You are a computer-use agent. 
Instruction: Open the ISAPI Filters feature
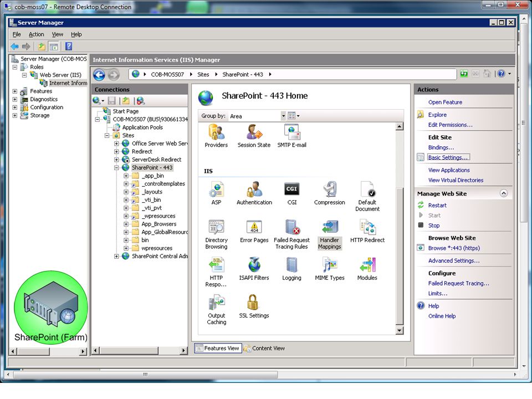(x=254, y=269)
